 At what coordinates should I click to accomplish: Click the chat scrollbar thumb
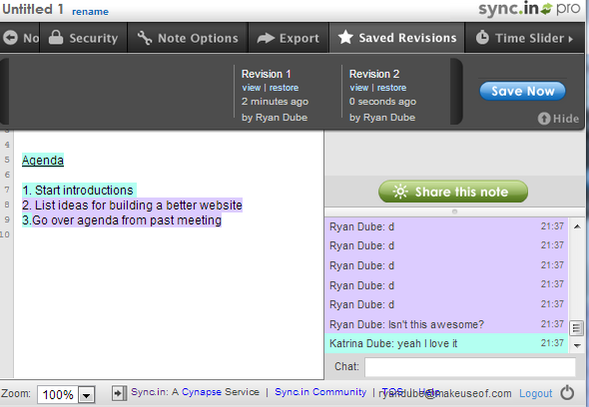(x=577, y=328)
